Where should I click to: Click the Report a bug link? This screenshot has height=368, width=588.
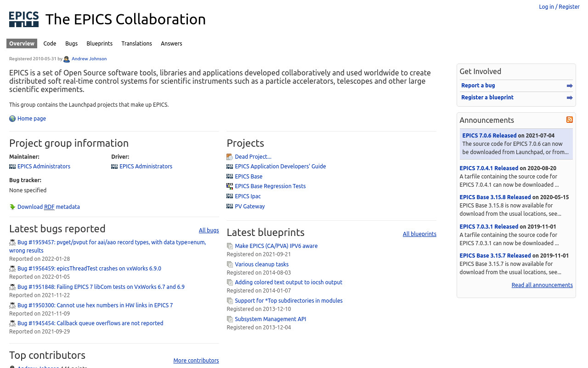[478, 86]
